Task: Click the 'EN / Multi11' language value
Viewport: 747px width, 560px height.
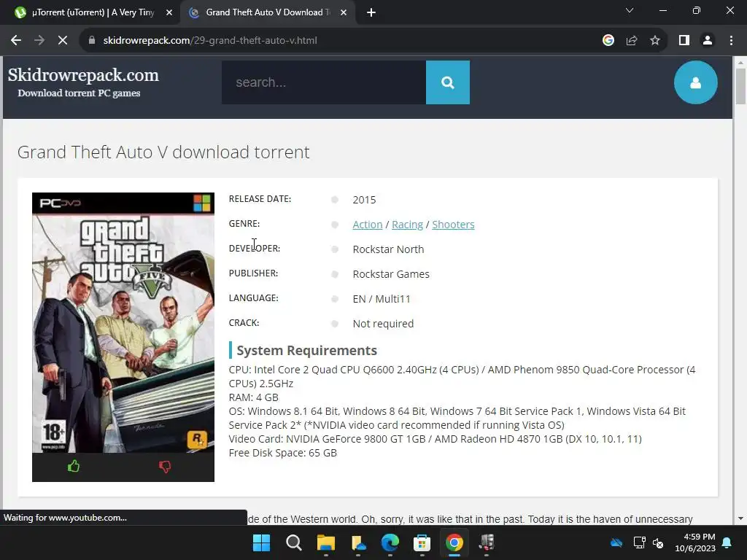Action: [382, 298]
